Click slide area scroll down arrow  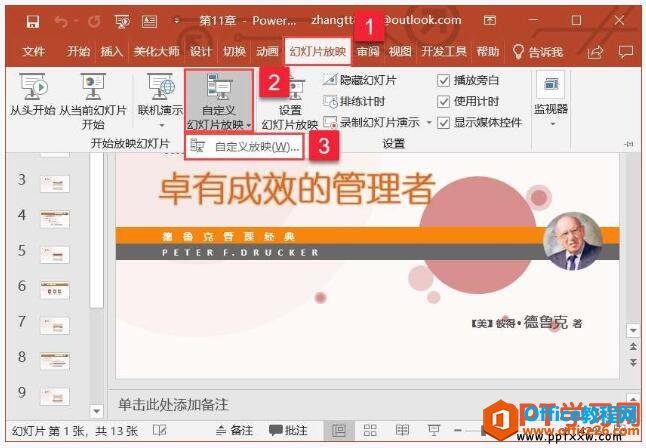pyautogui.click(x=633, y=331)
